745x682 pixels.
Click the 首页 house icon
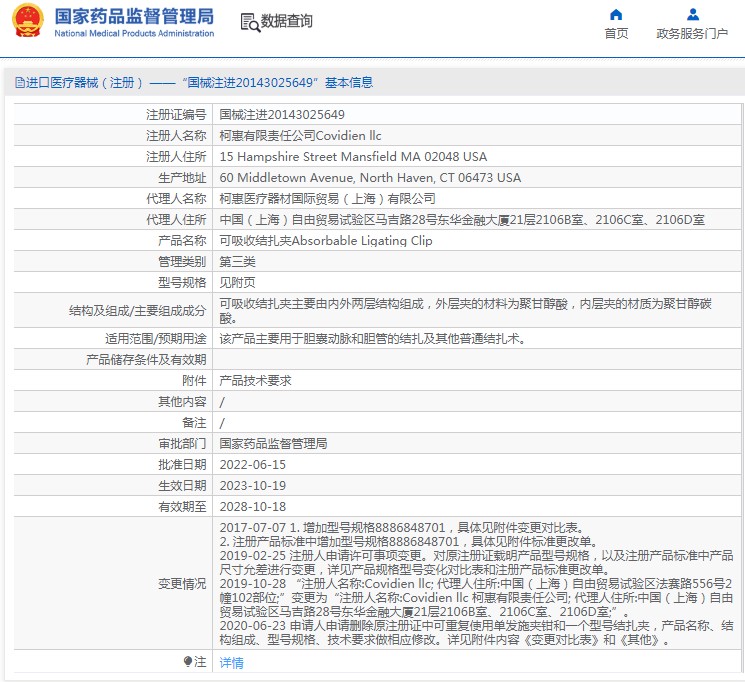click(616, 14)
